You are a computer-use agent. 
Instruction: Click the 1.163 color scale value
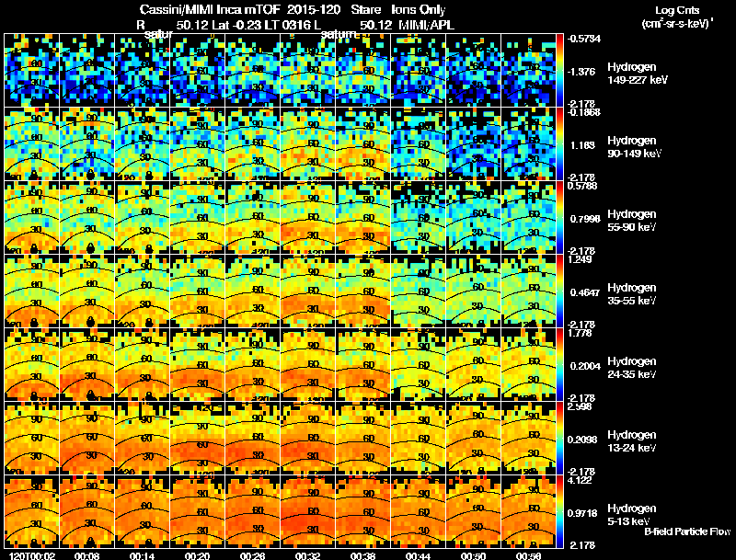click(x=582, y=145)
